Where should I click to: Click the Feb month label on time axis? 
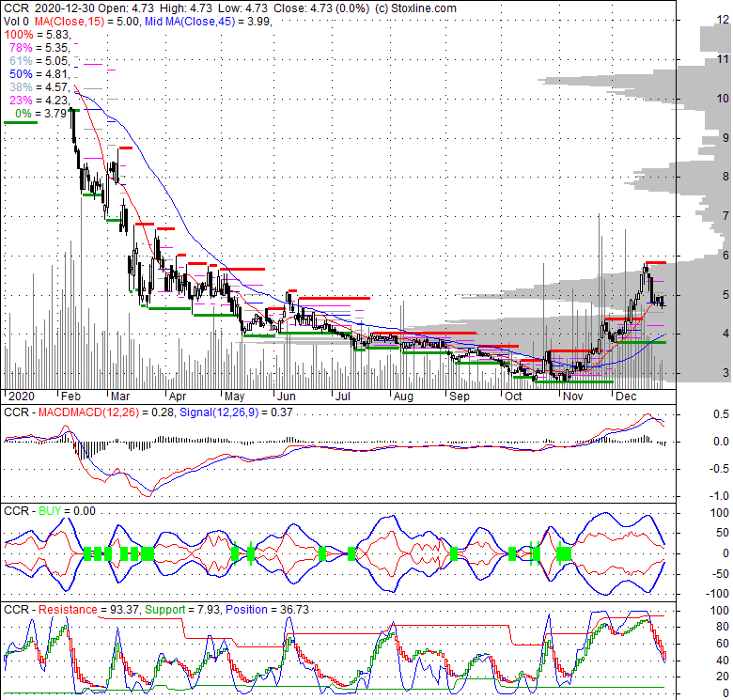[71, 397]
